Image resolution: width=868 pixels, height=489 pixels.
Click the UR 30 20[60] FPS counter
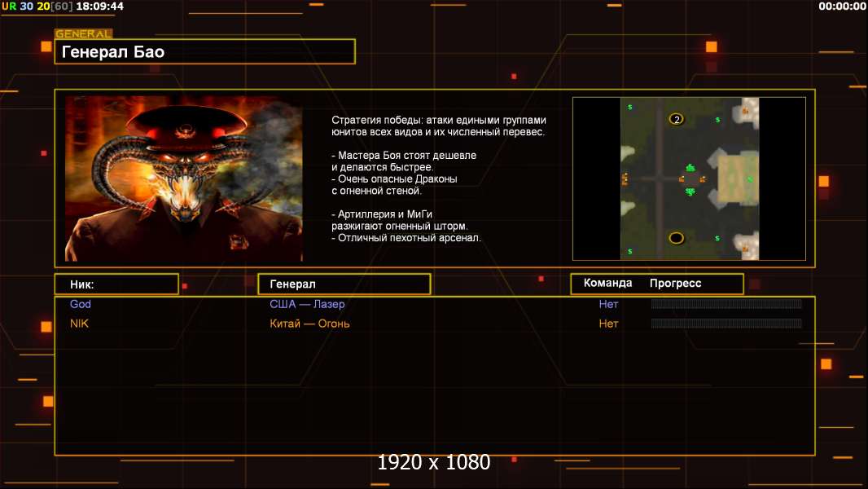(x=37, y=6)
